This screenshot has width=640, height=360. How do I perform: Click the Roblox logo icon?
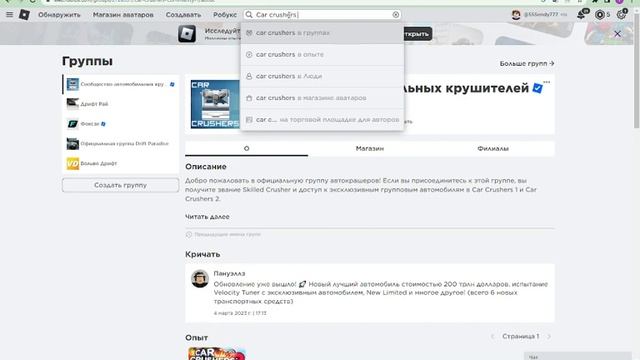point(24,15)
